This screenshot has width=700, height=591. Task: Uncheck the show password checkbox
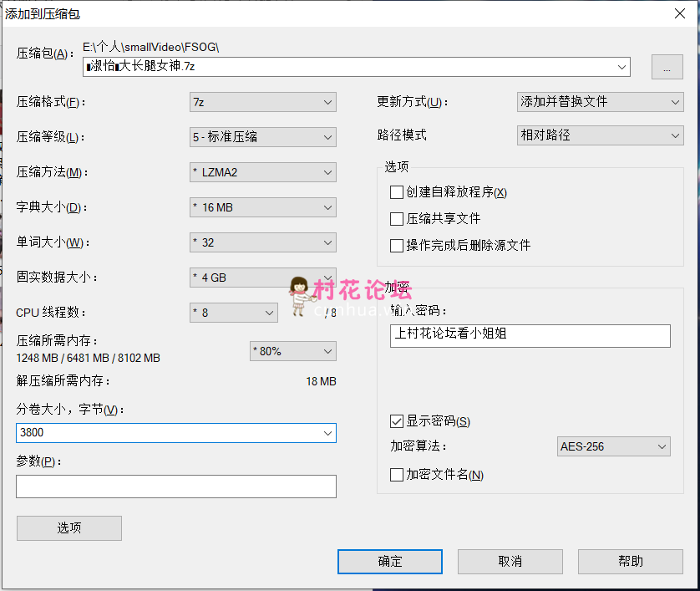tap(397, 421)
